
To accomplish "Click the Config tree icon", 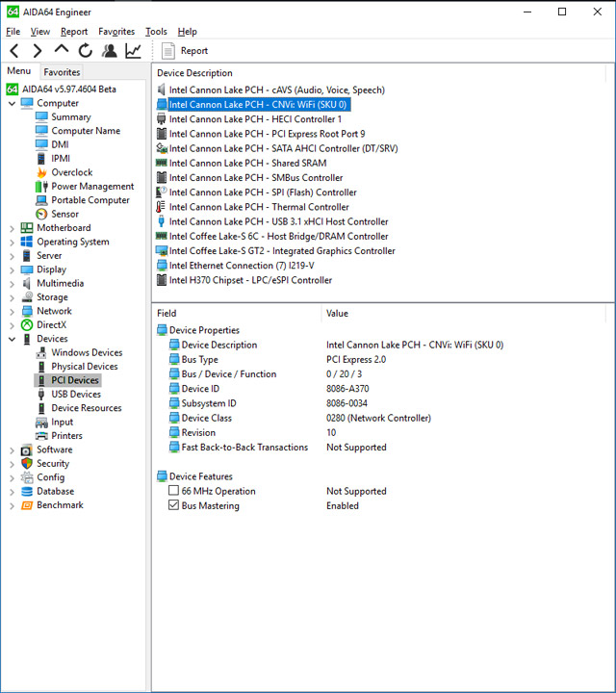I will click(27, 477).
